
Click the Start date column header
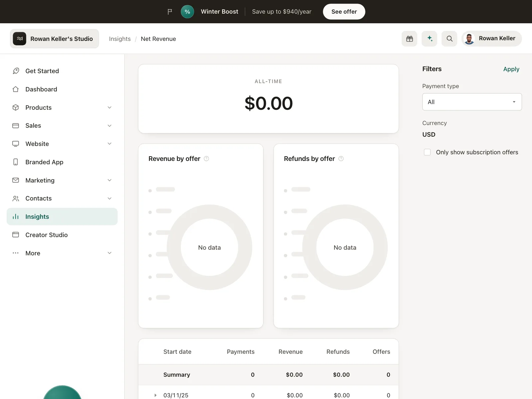[x=177, y=352]
